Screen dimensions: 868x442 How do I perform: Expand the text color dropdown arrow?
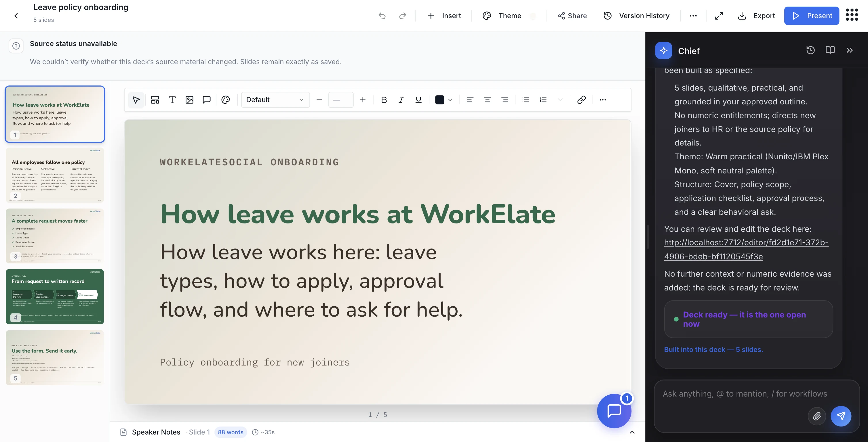pos(450,100)
